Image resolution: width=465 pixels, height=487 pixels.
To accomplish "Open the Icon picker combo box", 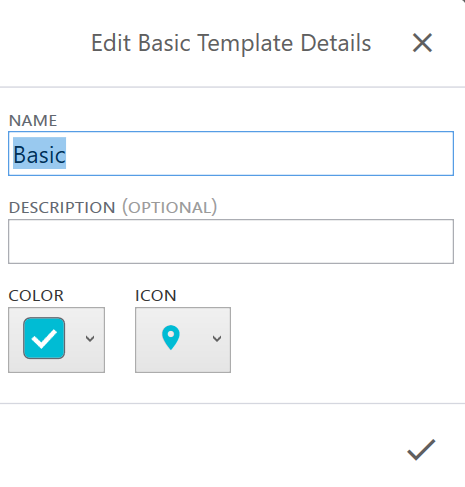I will (x=183, y=340).
